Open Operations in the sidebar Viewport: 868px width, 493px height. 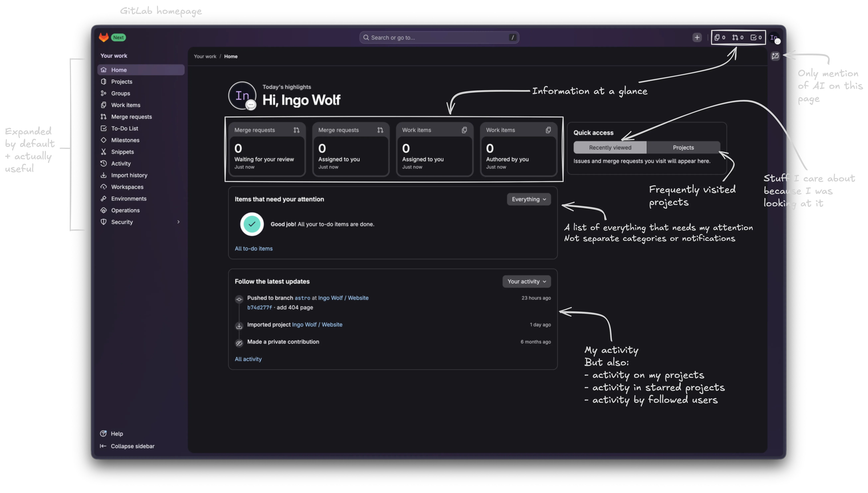pyautogui.click(x=141, y=210)
